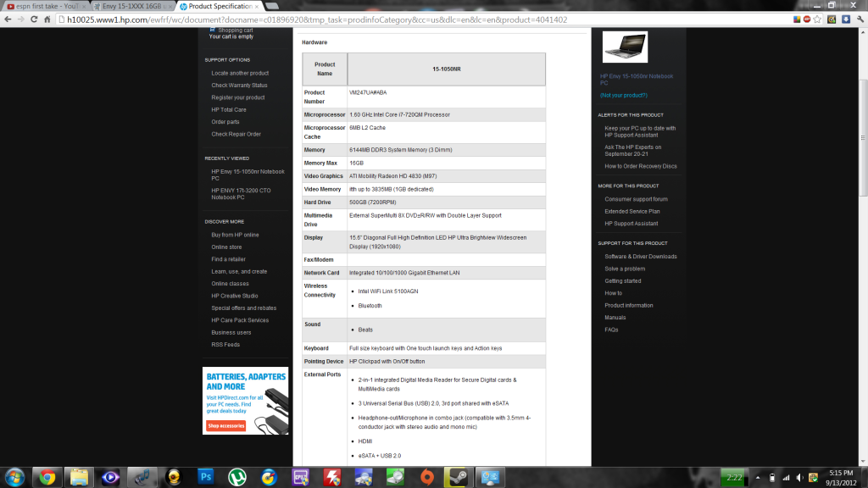The width and height of the screenshot is (868, 488).
Task: Click Buy from HP online
Action: (x=235, y=235)
